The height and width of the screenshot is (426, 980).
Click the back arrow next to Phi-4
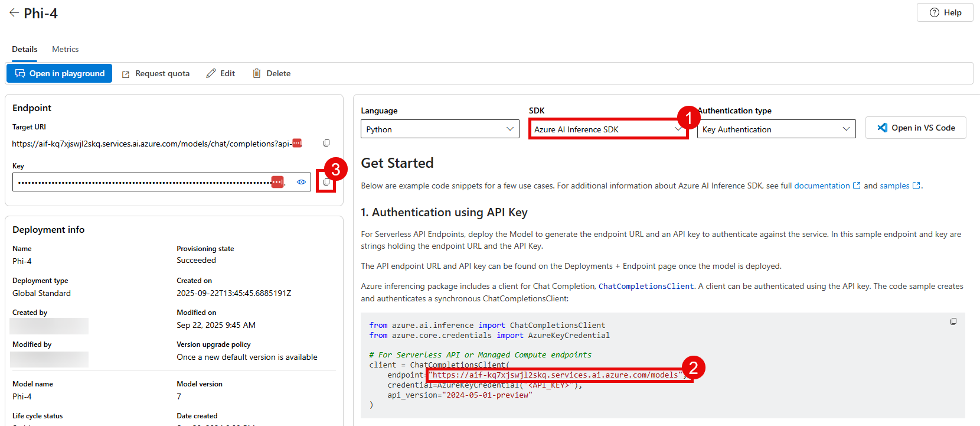[14, 13]
